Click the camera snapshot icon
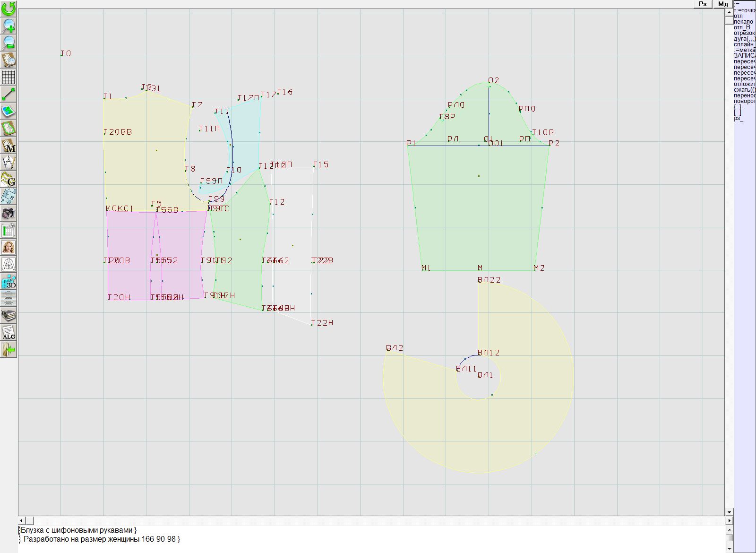756x553 pixels. click(9, 213)
